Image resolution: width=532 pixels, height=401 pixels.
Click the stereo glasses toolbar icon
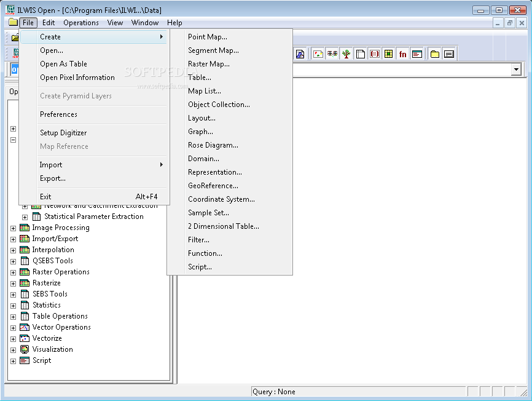click(332, 54)
